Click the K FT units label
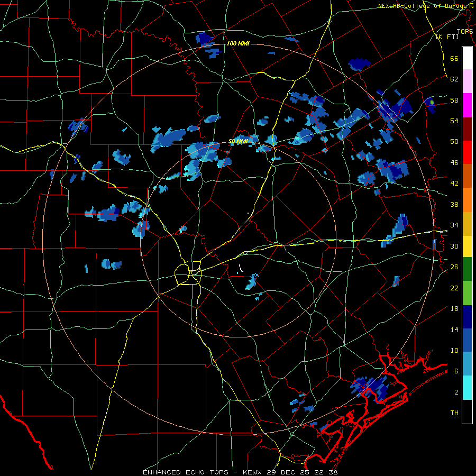 pos(447,37)
